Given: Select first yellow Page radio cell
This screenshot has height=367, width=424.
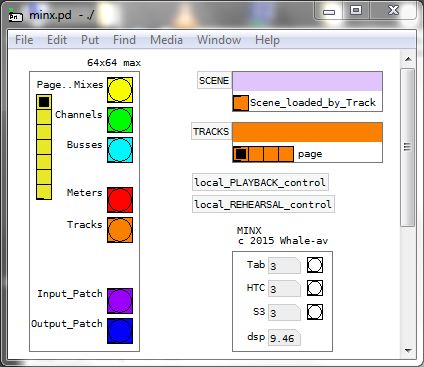Looking at the screenshot, I should [44, 102].
